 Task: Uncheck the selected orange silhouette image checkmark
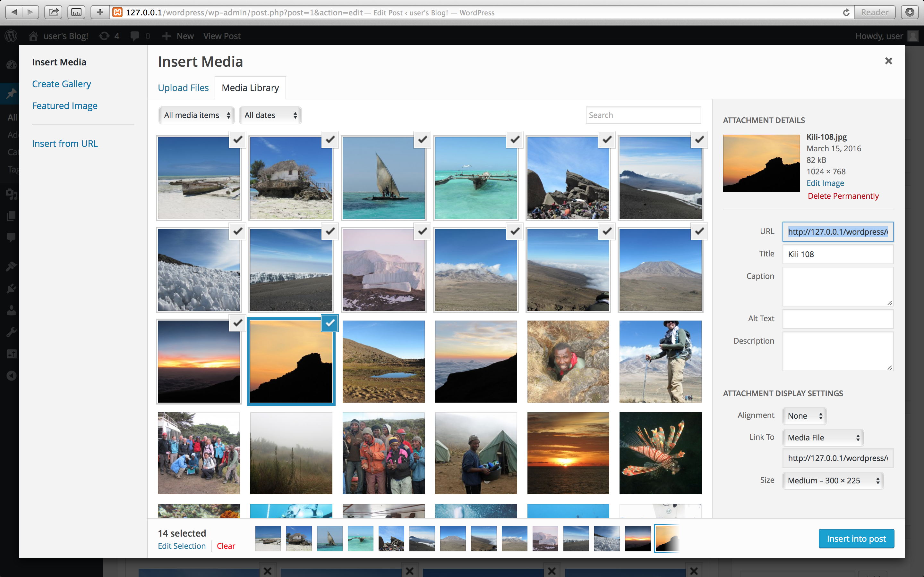click(x=330, y=323)
